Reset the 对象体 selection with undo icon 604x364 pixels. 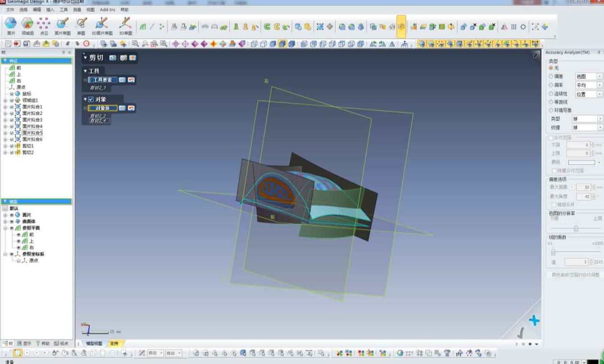pyautogui.click(x=131, y=108)
